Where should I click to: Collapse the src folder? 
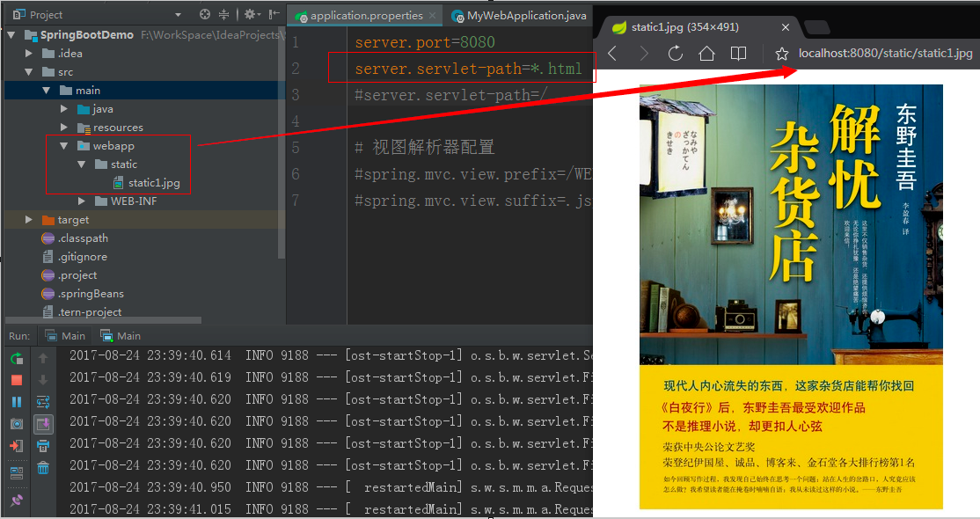pos(29,72)
